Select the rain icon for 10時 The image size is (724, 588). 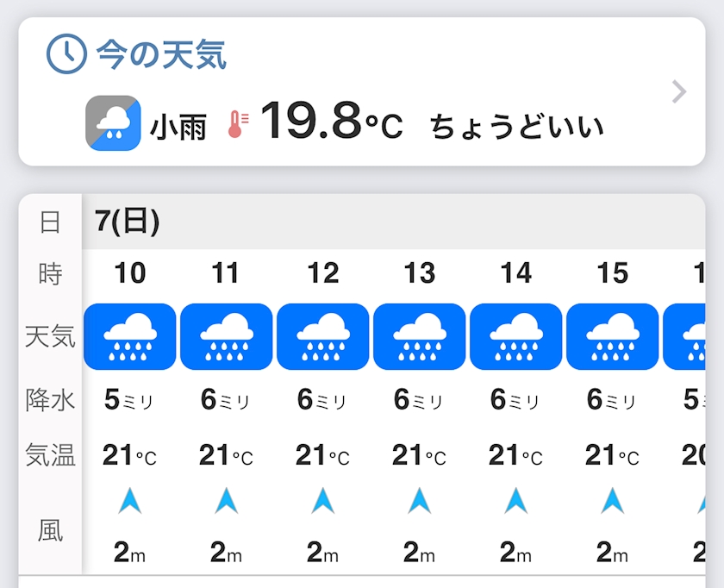tap(130, 336)
